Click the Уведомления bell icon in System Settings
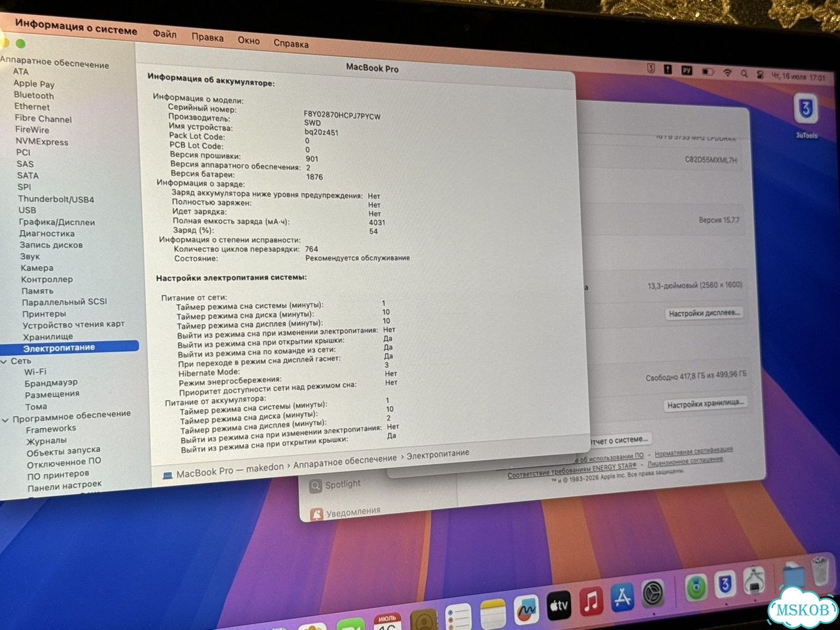This screenshot has width=840, height=630. pos(317,514)
